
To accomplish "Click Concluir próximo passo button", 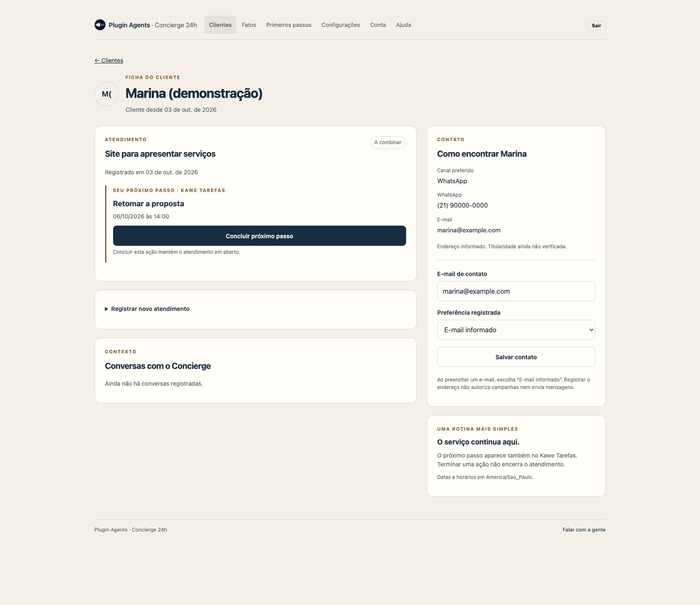I will pyautogui.click(x=259, y=236).
